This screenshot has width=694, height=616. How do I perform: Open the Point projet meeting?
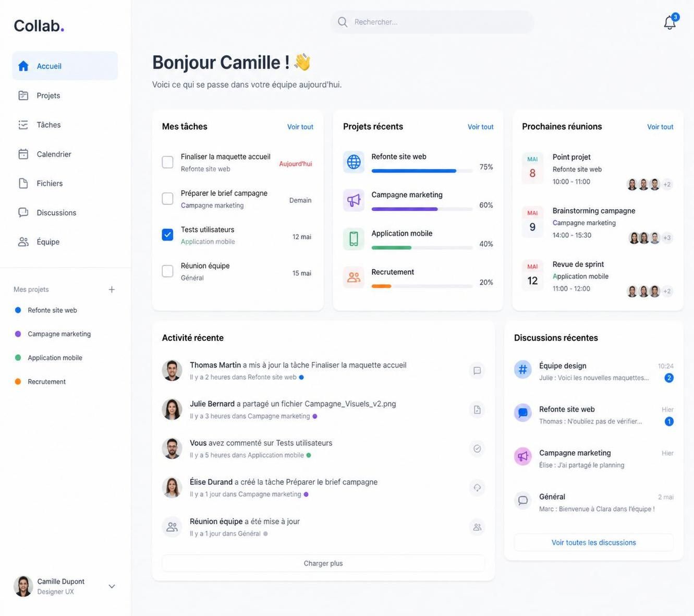point(598,170)
